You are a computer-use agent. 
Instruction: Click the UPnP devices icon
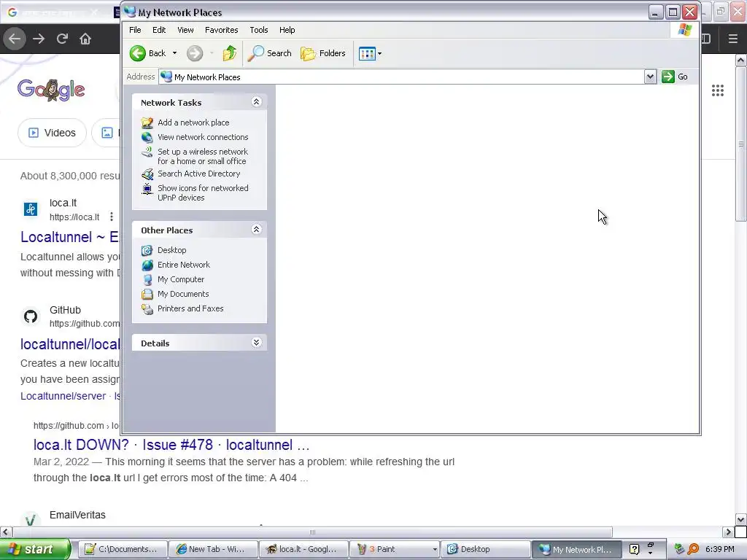[147, 189]
